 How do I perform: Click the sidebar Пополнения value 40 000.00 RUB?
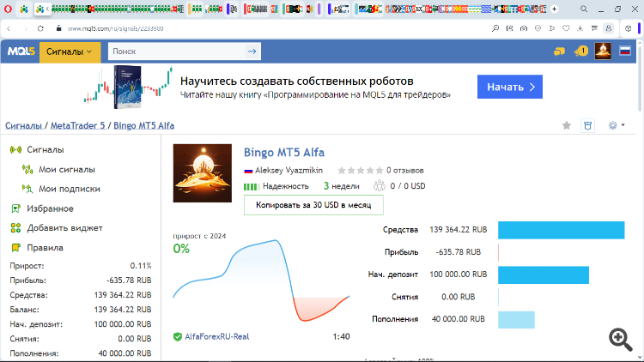click(125, 353)
